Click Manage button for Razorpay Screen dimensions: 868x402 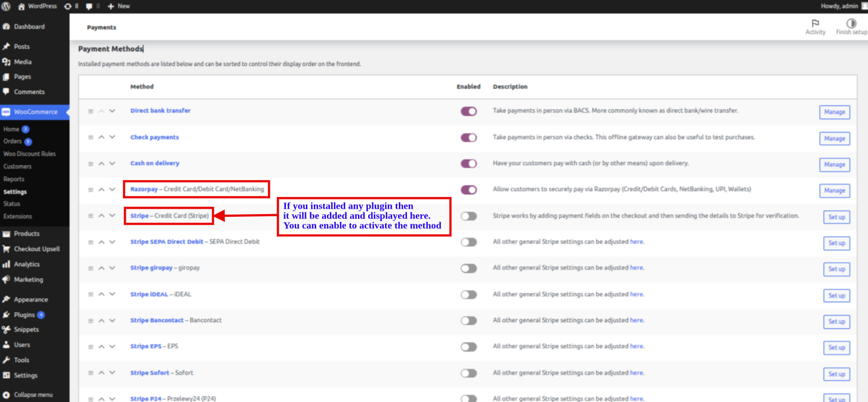[834, 191]
